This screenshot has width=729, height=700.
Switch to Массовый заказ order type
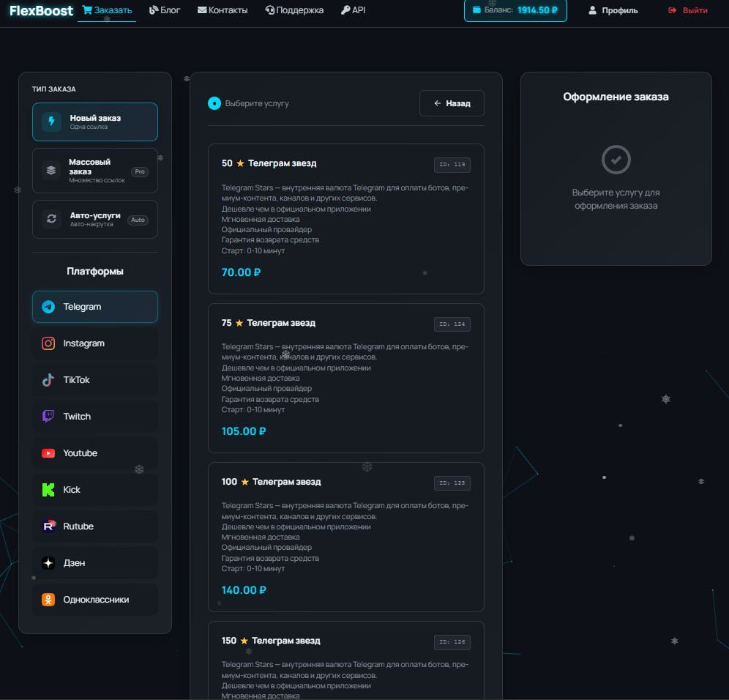94,171
